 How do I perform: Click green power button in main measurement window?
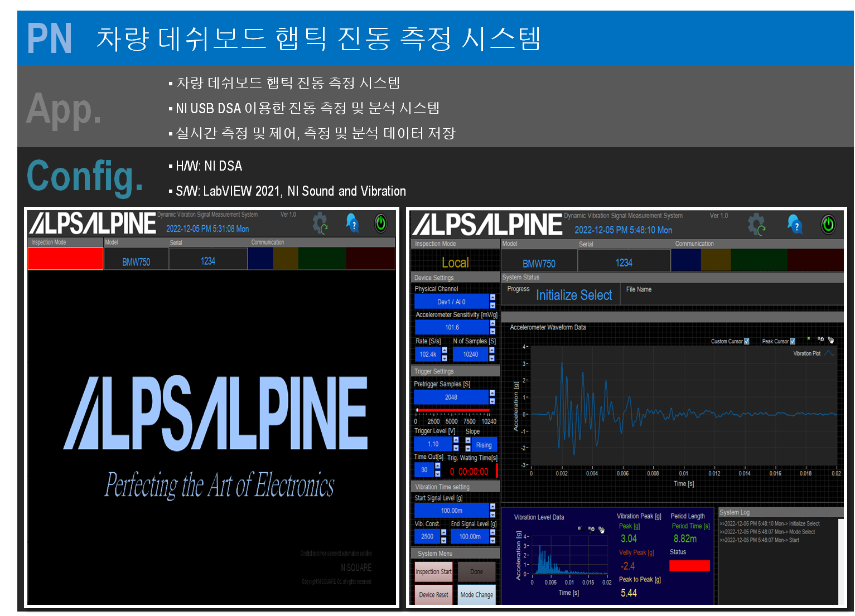[x=828, y=225]
